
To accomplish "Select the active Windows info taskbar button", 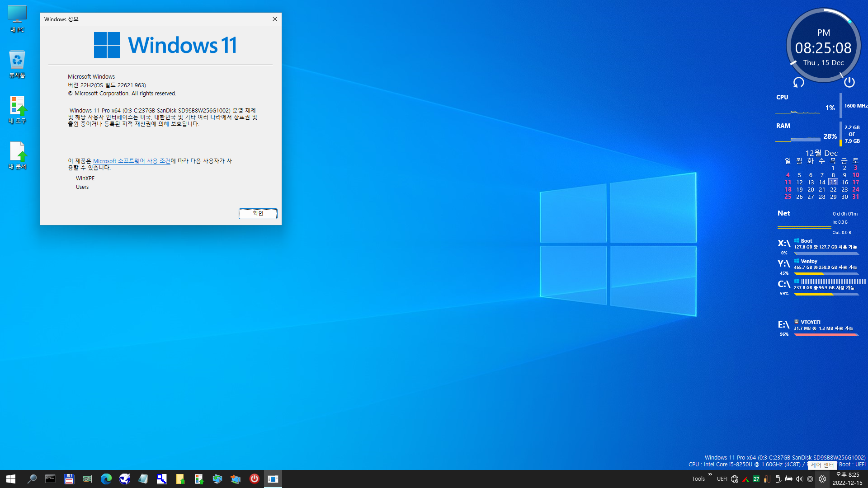I will click(x=273, y=479).
